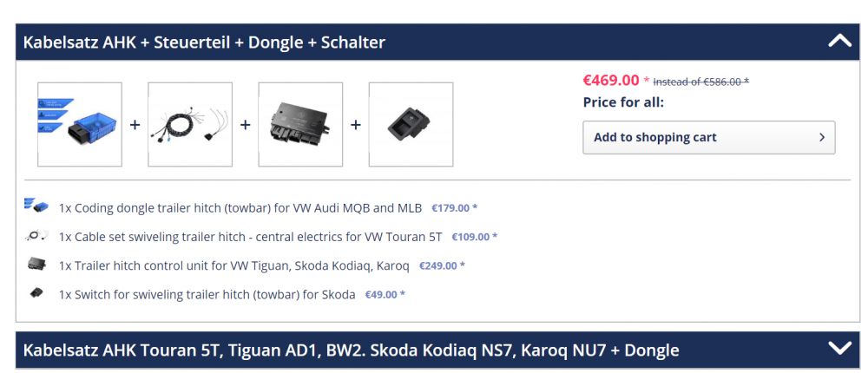The image size is (868, 373).
Task: Add the bundle to shopping cart
Action: 708,137
